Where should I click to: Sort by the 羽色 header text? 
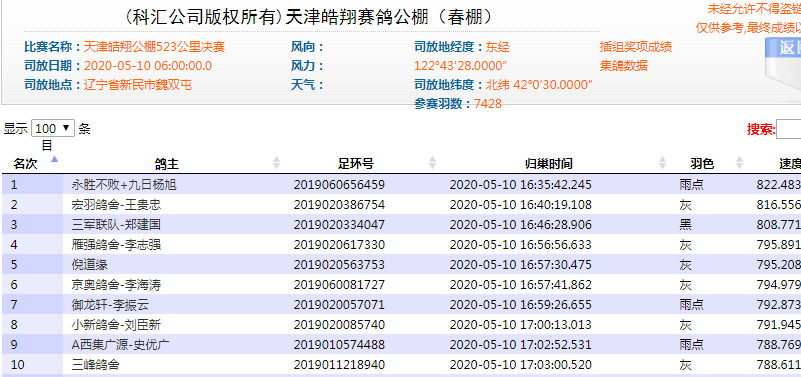(702, 163)
